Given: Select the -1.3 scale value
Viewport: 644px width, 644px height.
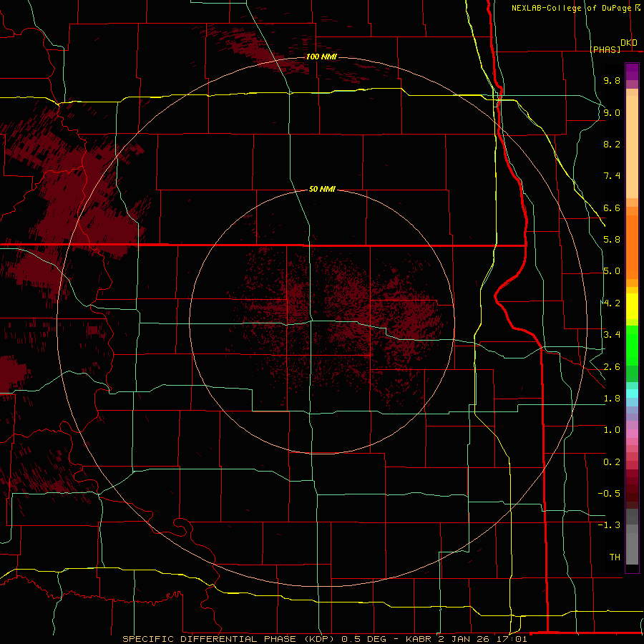Looking at the screenshot, I should tap(609, 525).
